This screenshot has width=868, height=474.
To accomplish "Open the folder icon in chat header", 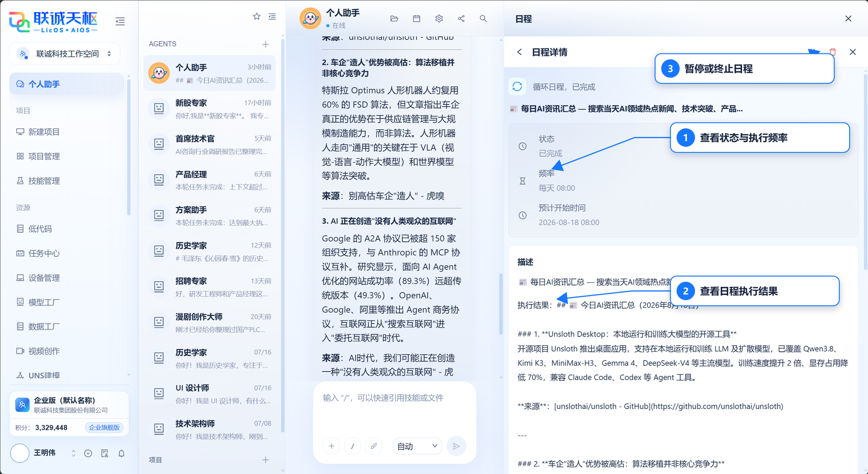I will 394,18.
